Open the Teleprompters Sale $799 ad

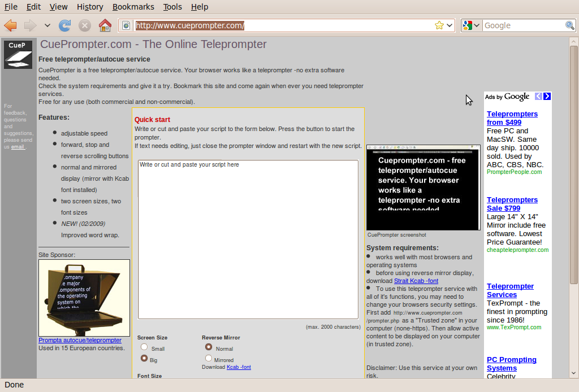(512, 204)
